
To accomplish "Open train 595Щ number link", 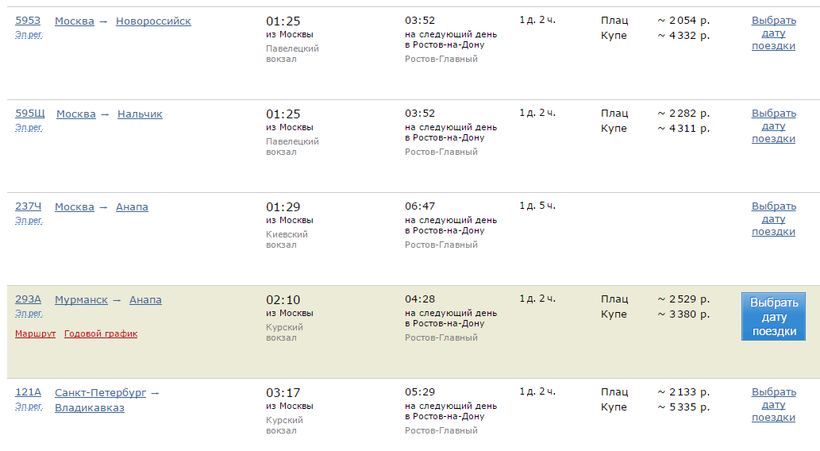I will point(30,114).
